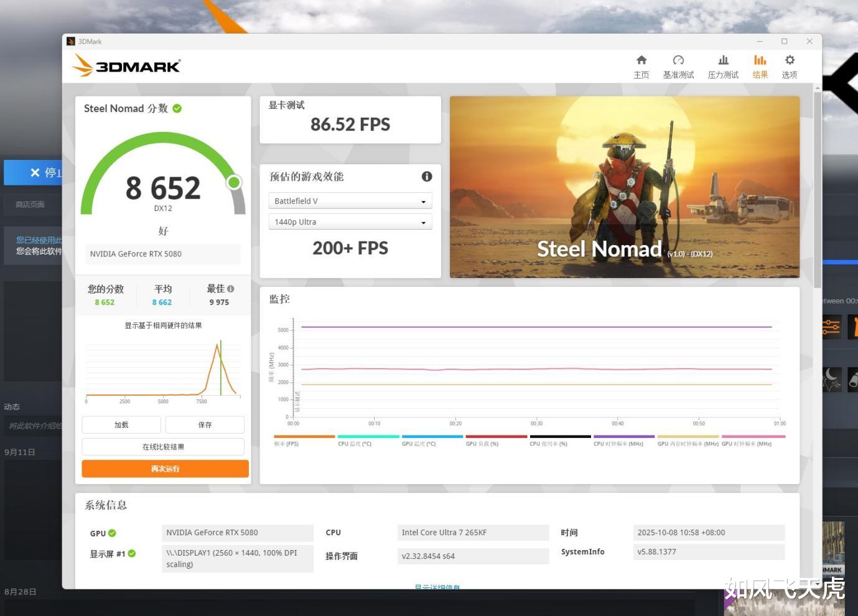Open the 1440p Ultra resolution dropdown

(x=350, y=222)
